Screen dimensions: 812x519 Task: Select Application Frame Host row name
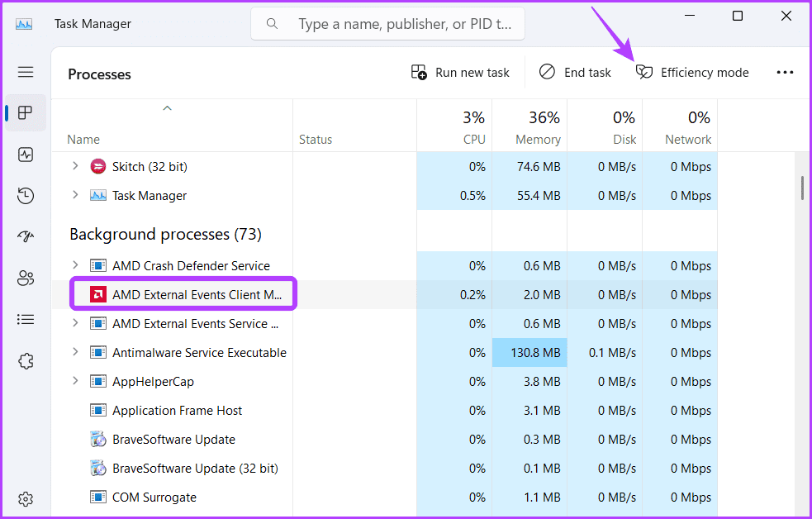pos(177,411)
